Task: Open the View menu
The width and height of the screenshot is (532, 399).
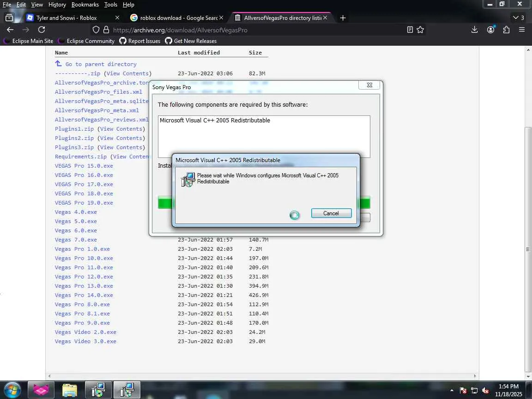Action: pyautogui.click(x=37, y=5)
